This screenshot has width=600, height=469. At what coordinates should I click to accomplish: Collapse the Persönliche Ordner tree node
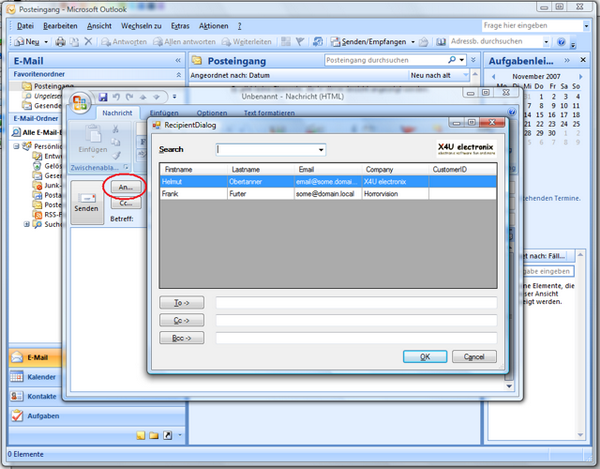point(16,146)
